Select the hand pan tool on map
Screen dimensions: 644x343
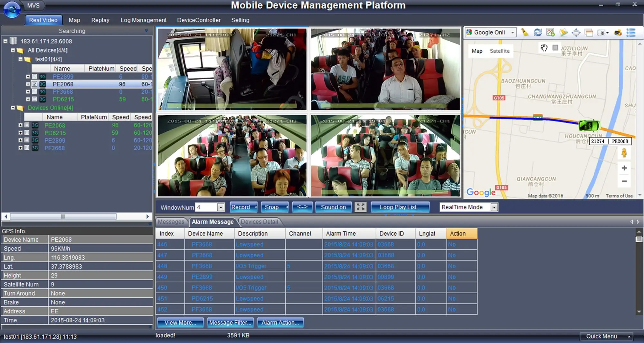(x=544, y=48)
